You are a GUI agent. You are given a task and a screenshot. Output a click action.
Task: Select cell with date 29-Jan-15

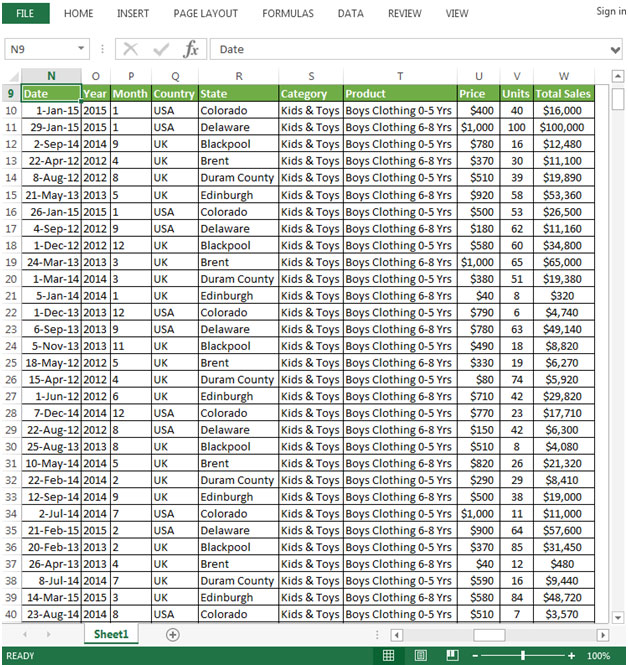click(51, 127)
